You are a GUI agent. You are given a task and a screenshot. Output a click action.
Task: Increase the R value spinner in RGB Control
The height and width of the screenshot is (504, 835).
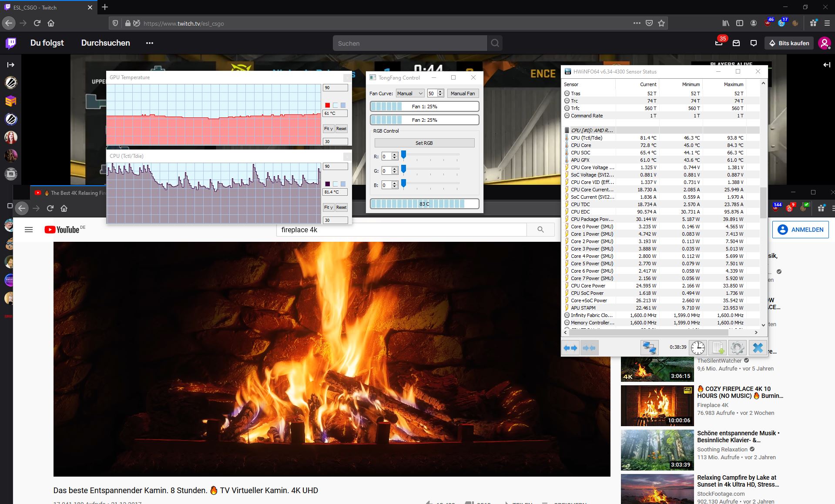click(395, 155)
